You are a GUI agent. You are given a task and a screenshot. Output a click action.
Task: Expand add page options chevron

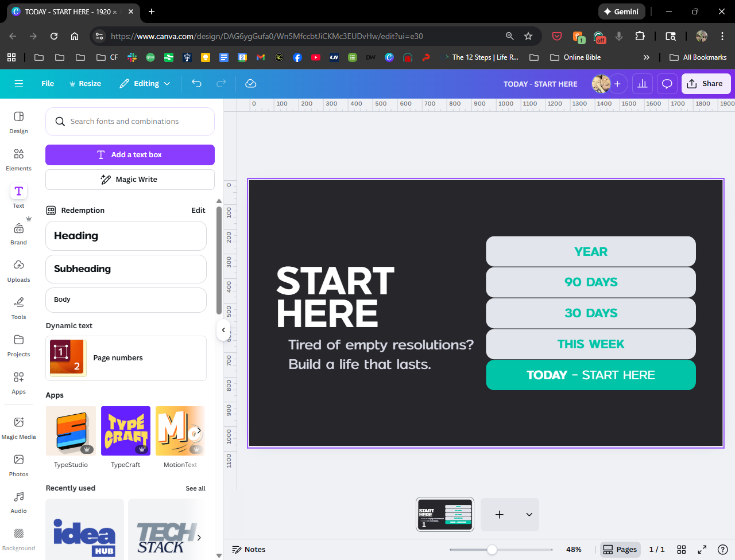529,515
